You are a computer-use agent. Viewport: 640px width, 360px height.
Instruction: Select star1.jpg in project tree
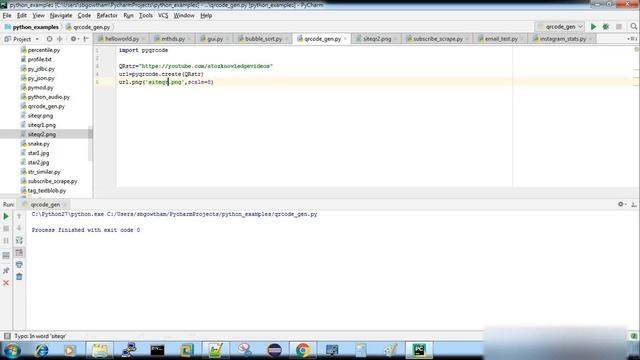pos(38,153)
